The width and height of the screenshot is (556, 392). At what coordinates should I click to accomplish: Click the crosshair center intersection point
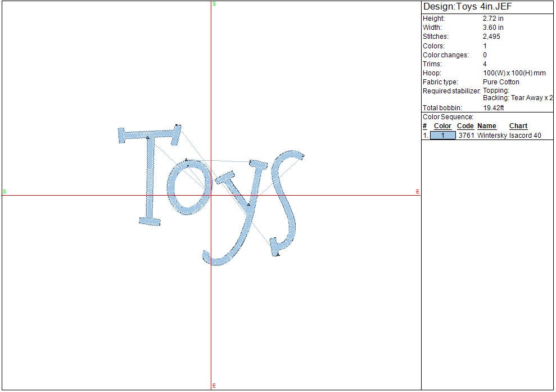(211, 196)
